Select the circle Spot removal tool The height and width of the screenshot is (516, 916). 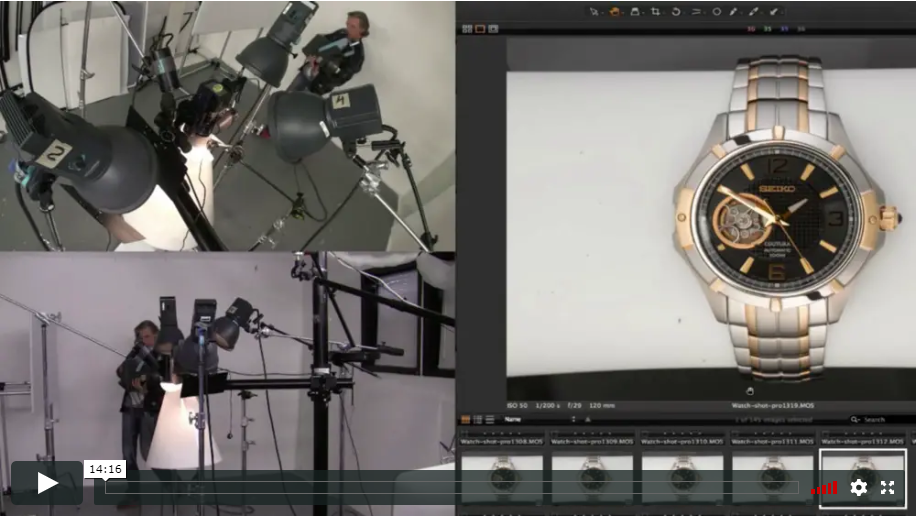716,12
